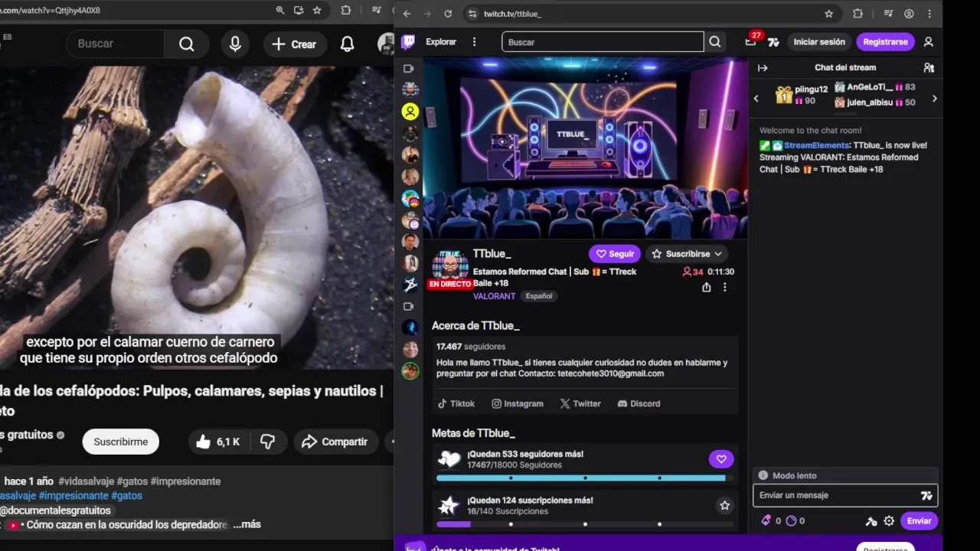Dislike the YouTube video

tap(268, 442)
